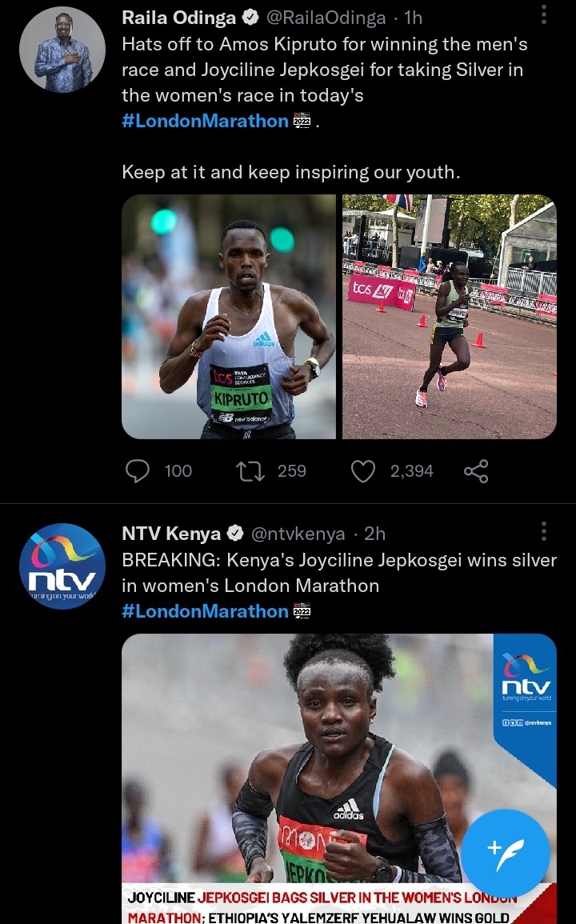This screenshot has height=924, width=576.
Task: Open NTV Kenya's Jepkosgei silver image
Action: [339, 778]
